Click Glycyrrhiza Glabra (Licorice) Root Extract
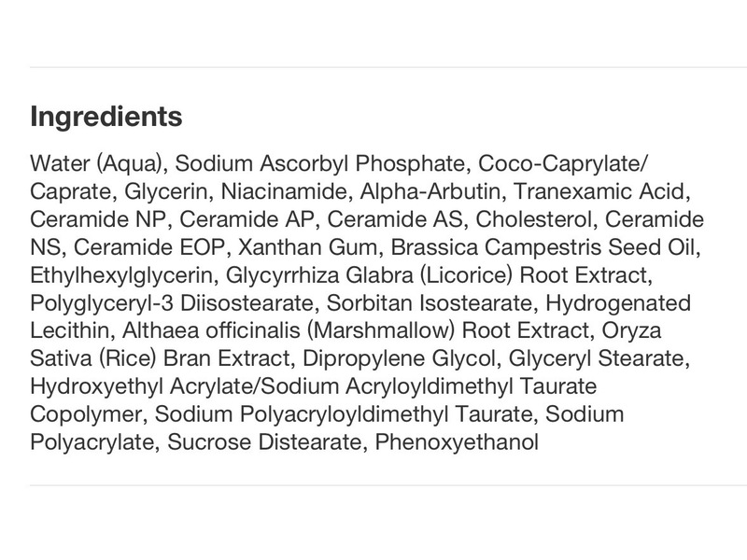 (x=436, y=275)
